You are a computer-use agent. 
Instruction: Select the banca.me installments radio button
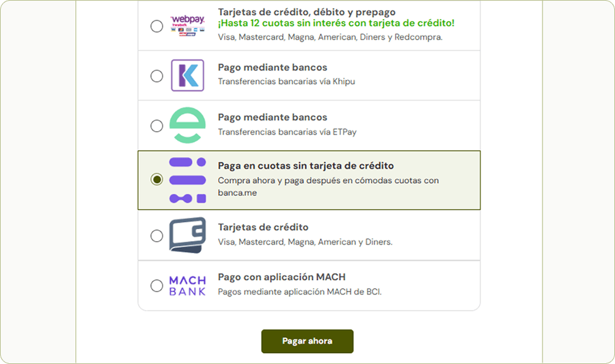[156, 180]
